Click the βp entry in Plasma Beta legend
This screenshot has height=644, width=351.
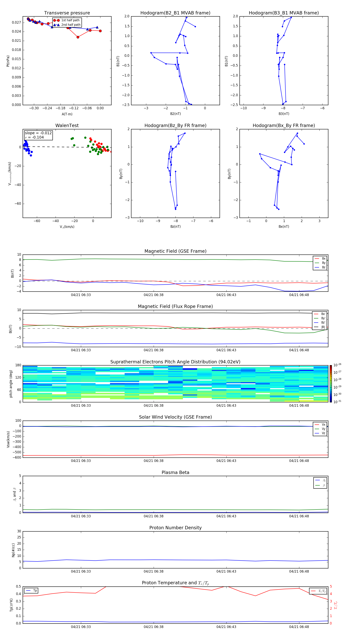[320, 480]
